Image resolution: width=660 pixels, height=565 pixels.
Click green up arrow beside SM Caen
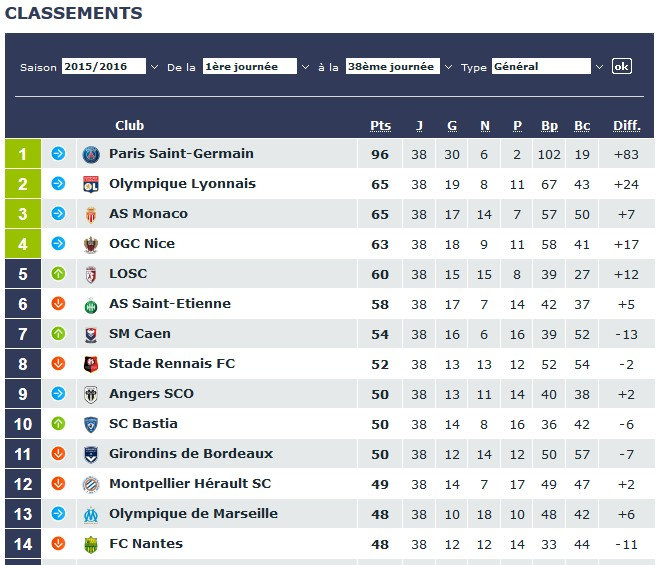pos(58,334)
